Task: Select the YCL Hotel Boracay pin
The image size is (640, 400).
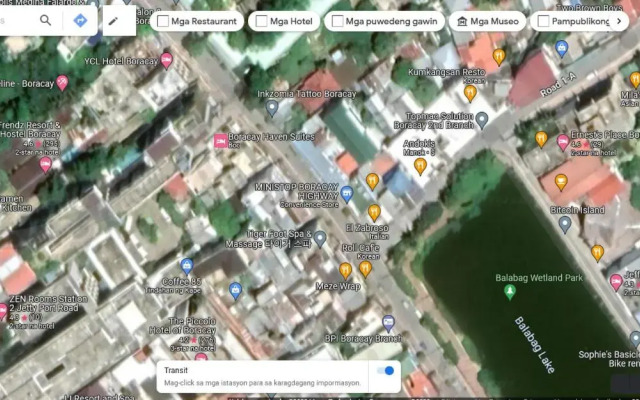Action: pos(166,60)
